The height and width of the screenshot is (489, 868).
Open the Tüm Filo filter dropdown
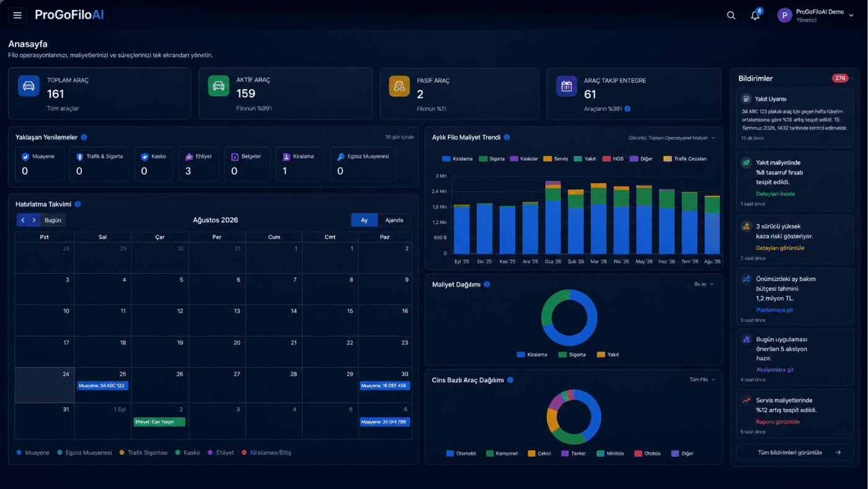click(702, 379)
